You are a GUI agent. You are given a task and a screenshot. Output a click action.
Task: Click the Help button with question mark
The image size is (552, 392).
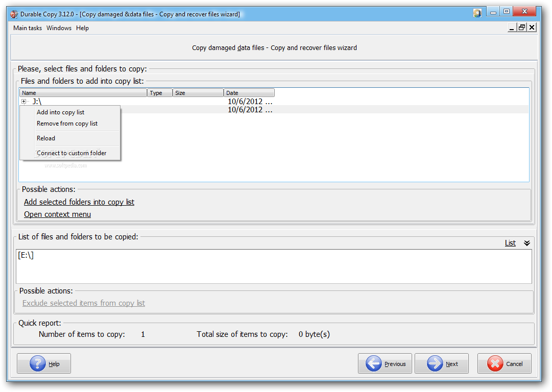point(44,363)
